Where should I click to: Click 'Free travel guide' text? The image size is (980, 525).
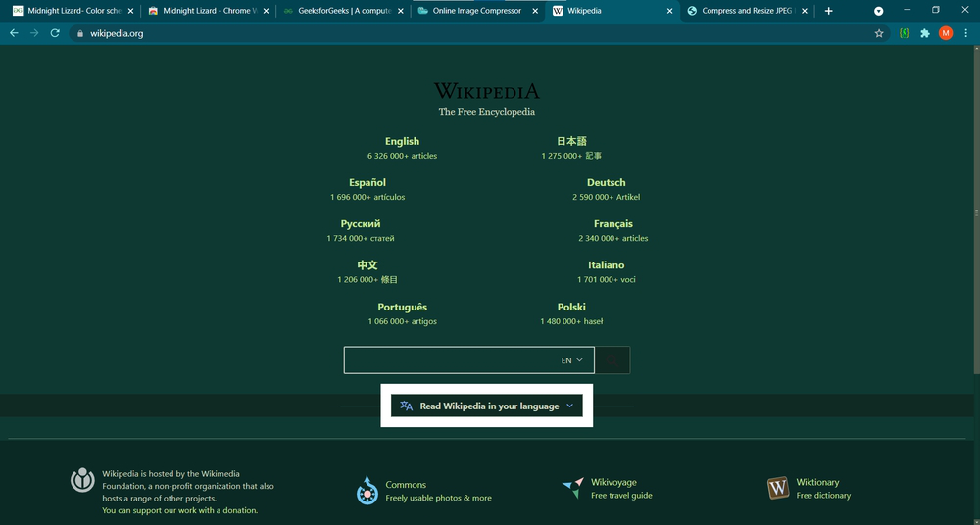[622, 496]
